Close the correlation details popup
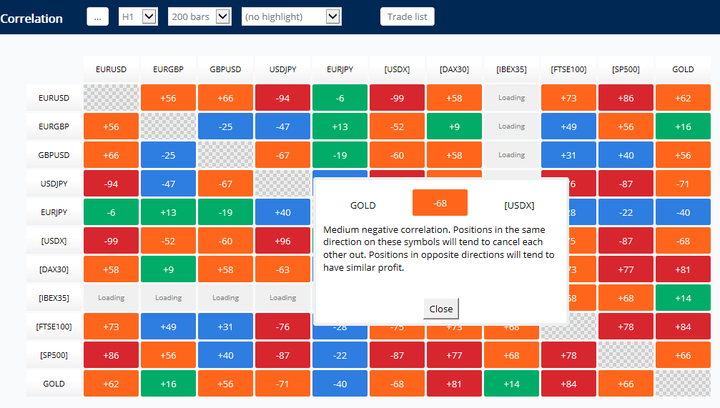720x408 pixels. [x=441, y=308]
